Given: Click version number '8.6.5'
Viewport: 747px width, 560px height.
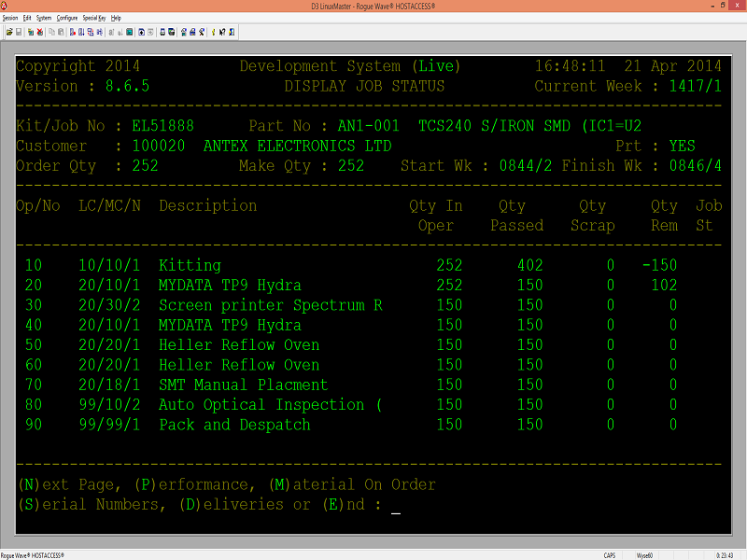Looking at the screenshot, I should pos(127,86).
